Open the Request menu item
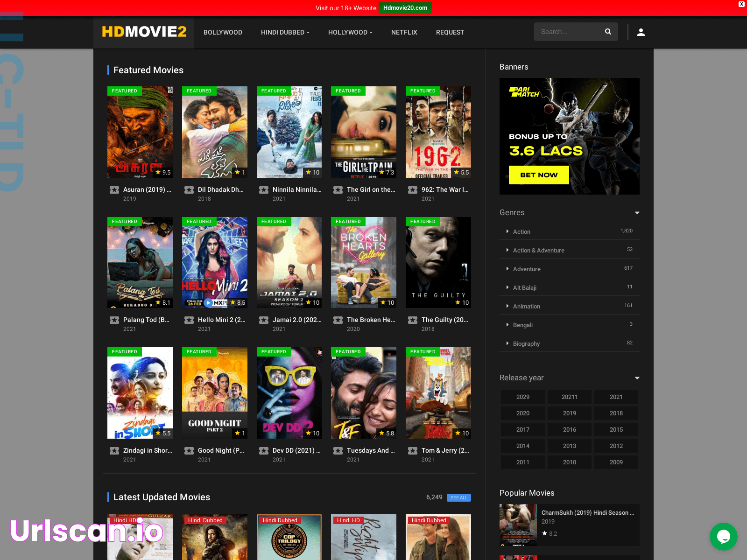747x560 pixels. click(450, 32)
